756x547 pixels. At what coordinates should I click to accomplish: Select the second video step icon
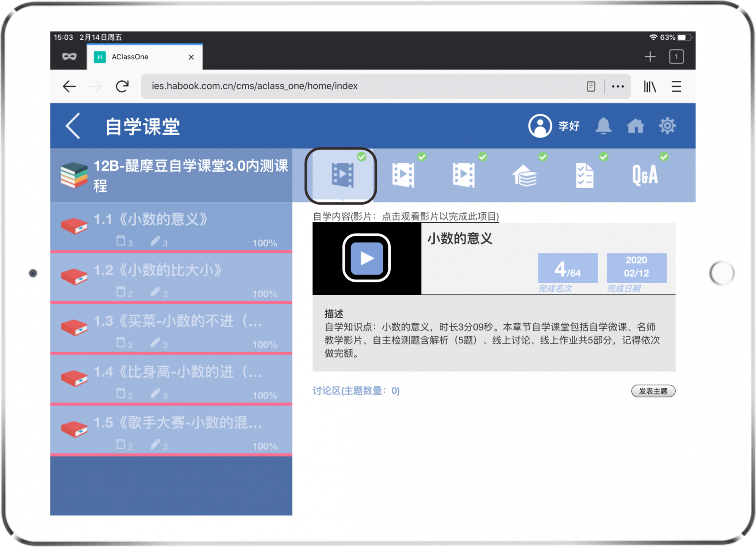[403, 176]
